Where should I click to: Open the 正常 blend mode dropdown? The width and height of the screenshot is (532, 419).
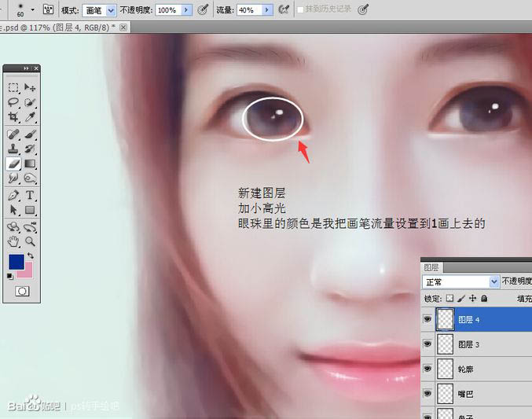point(494,281)
